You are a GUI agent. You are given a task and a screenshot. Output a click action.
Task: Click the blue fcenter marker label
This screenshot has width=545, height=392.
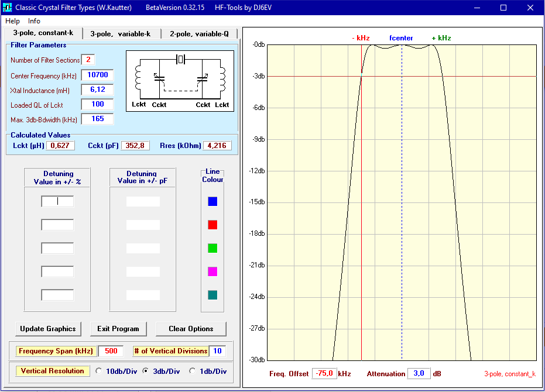(401, 38)
